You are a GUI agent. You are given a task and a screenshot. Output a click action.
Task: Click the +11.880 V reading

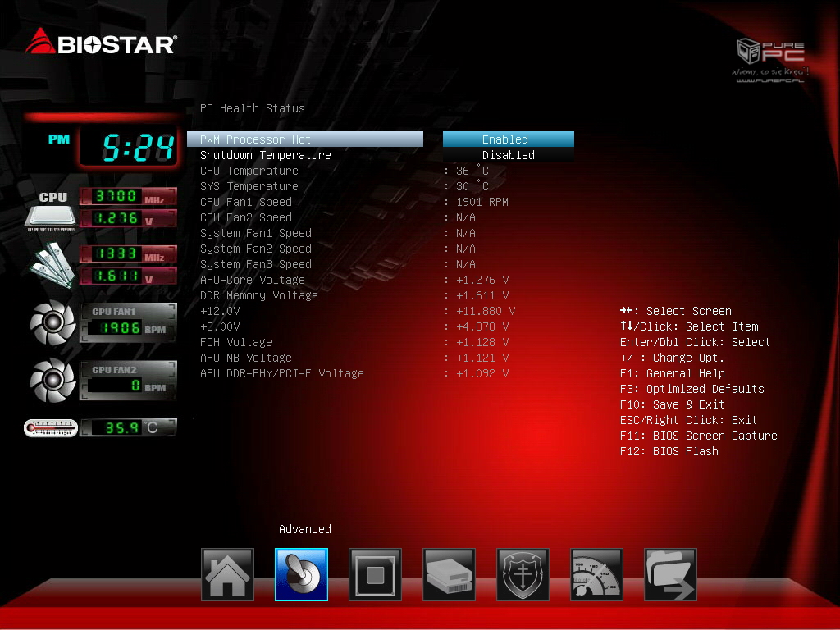(x=486, y=311)
